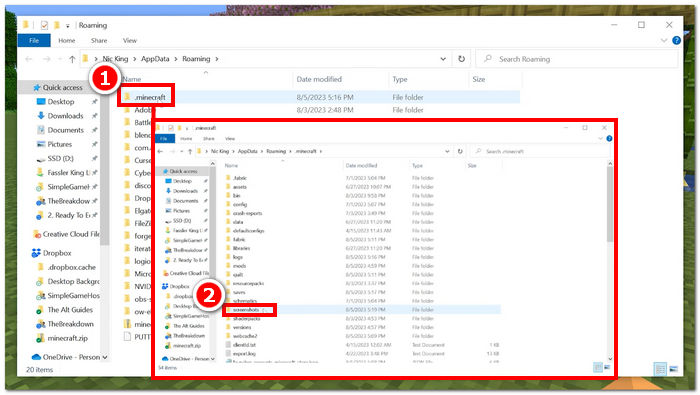Switch .minecraft window to details view
The width and height of the screenshot is (700, 395).
click(x=598, y=367)
